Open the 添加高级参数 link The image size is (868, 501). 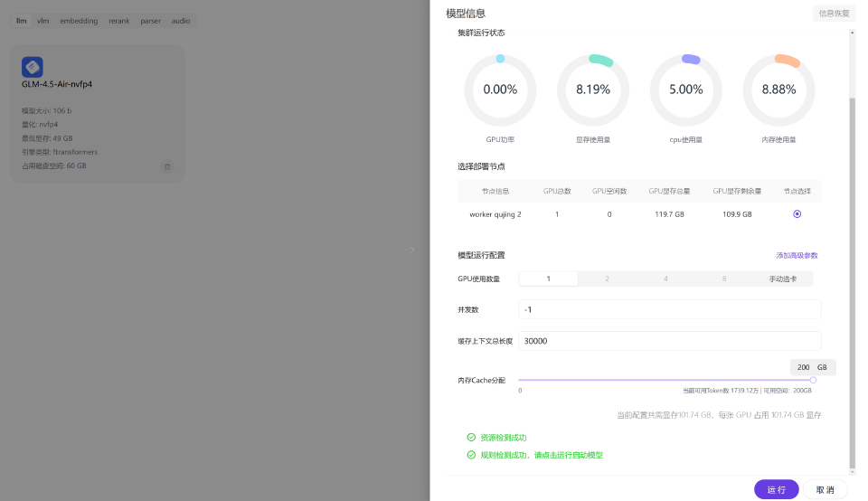pyautogui.click(x=797, y=256)
